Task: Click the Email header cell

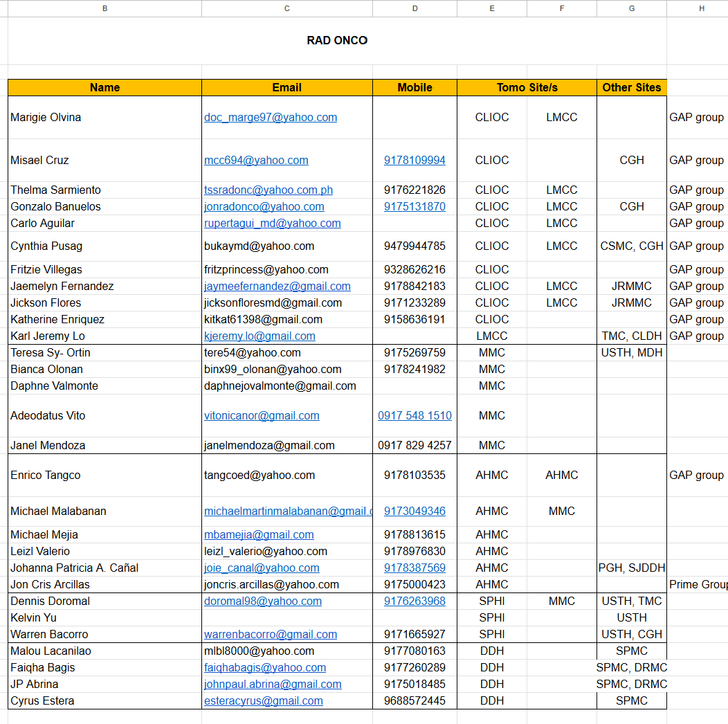Action: (287, 87)
